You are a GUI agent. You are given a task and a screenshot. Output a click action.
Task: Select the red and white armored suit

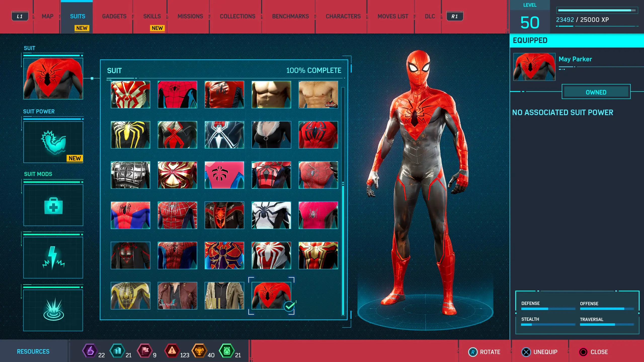pyautogui.click(x=130, y=95)
